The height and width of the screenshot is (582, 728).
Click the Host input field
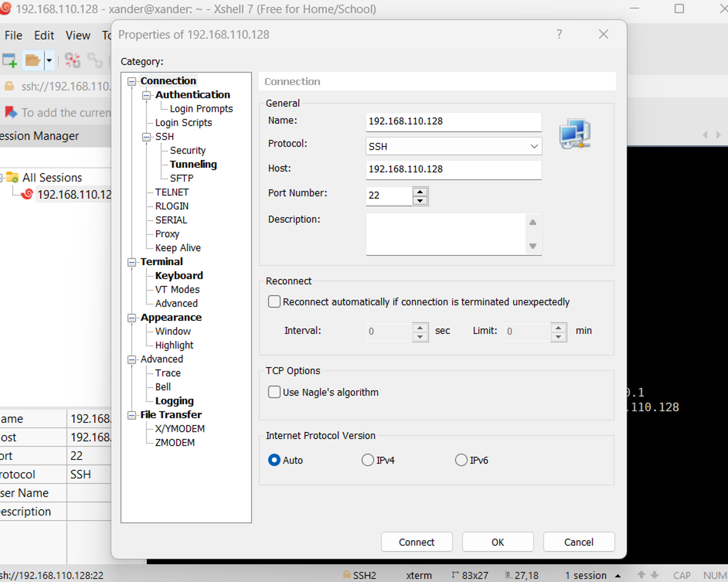pyautogui.click(x=454, y=170)
